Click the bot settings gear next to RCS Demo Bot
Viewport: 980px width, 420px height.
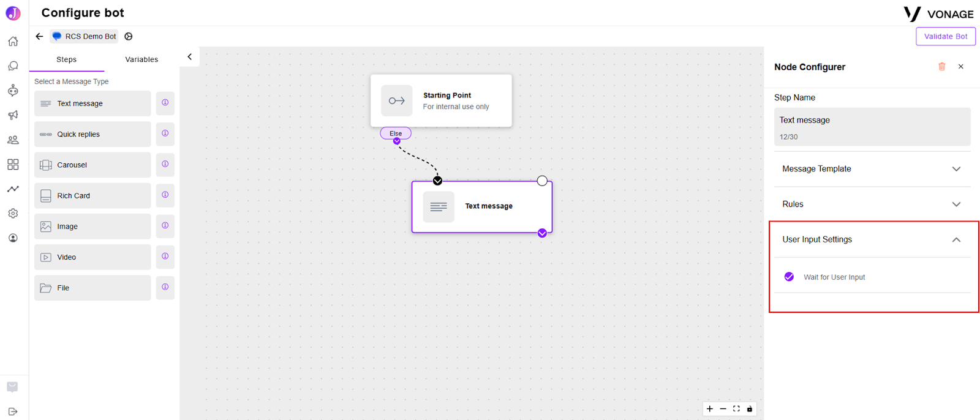click(129, 36)
